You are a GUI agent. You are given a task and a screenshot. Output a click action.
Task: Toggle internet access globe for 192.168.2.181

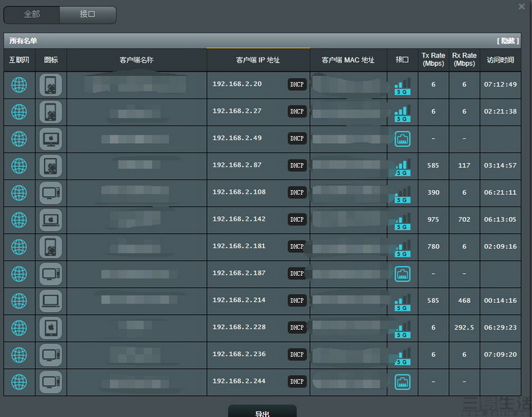pyautogui.click(x=19, y=247)
